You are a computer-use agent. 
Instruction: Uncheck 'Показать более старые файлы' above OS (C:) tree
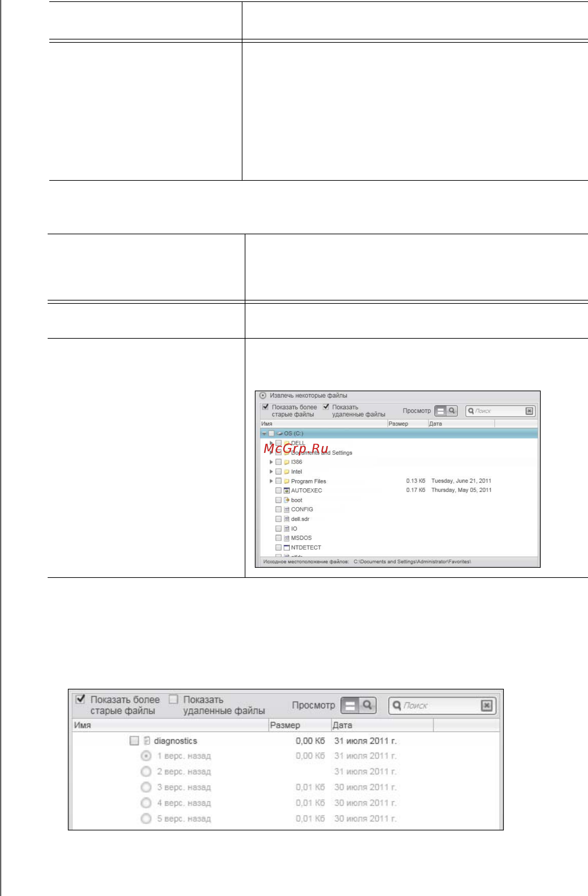265,407
